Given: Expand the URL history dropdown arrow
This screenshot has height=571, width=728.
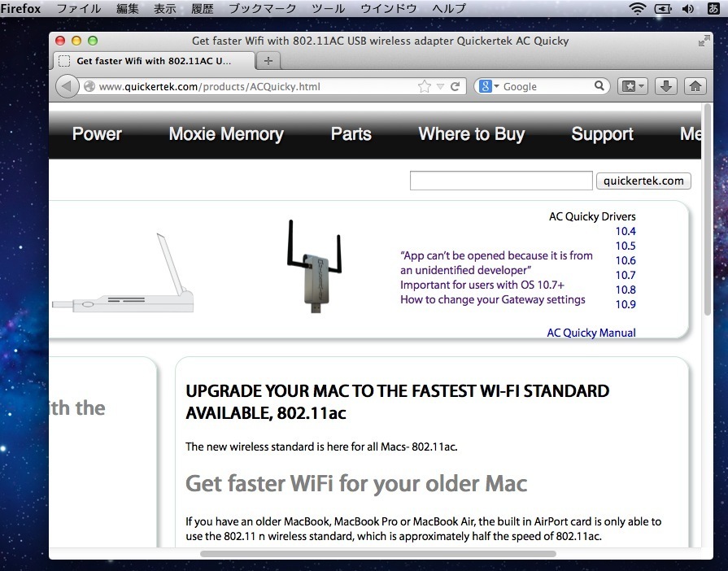Looking at the screenshot, I should pyautogui.click(x=440, y=86).
